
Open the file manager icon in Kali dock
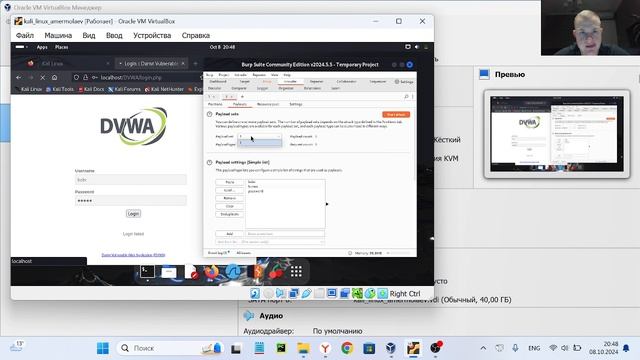pos(169,271)
